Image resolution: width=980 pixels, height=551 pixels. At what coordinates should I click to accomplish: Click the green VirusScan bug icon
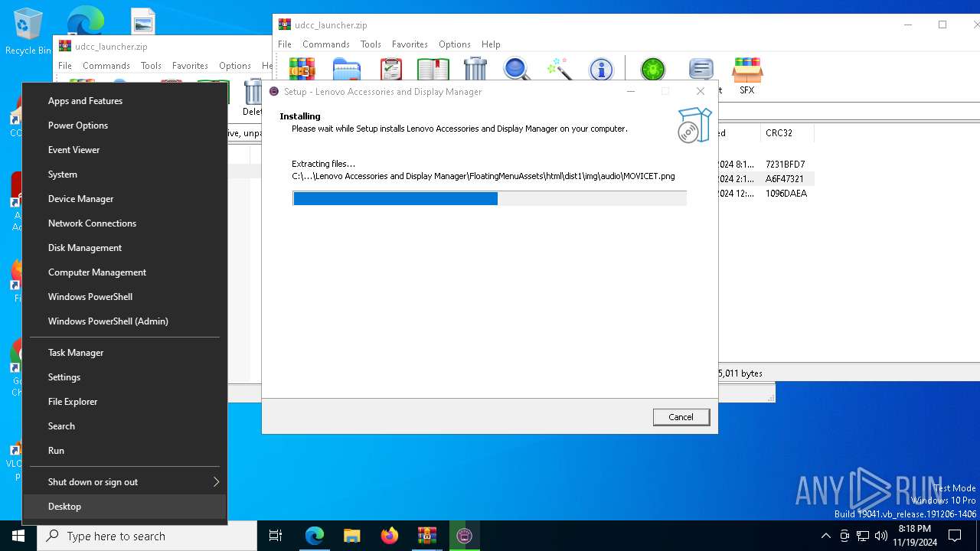[653, 70]
